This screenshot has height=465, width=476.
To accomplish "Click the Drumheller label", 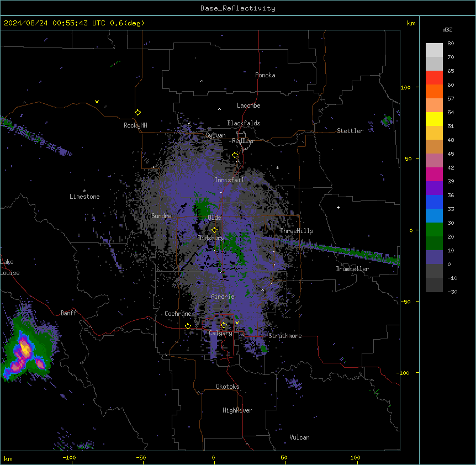I will (x=352, y=269).
